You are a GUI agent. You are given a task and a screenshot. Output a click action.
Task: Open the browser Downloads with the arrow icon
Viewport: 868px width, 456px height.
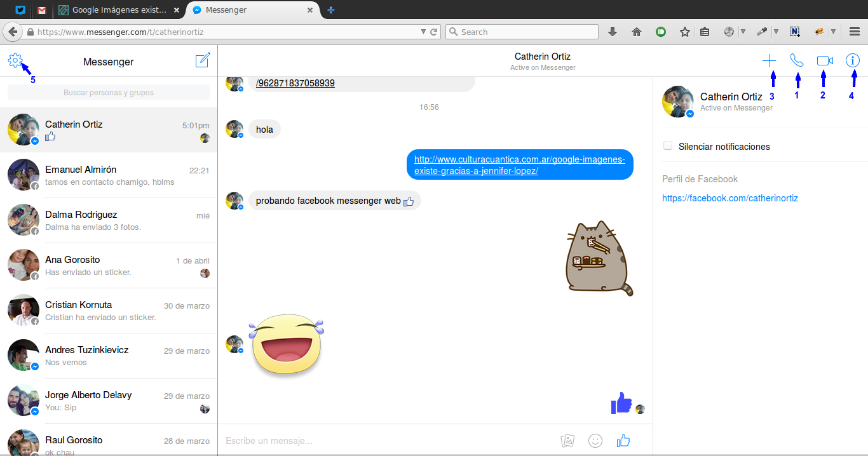[x=613, y=31]
